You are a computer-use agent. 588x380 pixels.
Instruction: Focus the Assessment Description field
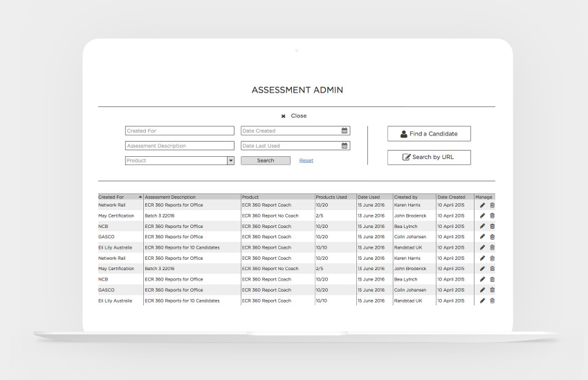coord(180,146)
